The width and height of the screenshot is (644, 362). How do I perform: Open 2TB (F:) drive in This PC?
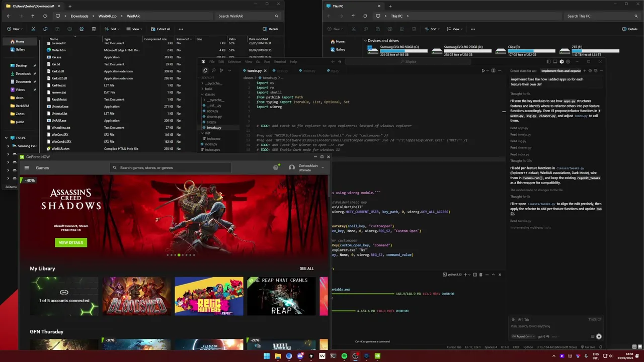coord(589,50)
